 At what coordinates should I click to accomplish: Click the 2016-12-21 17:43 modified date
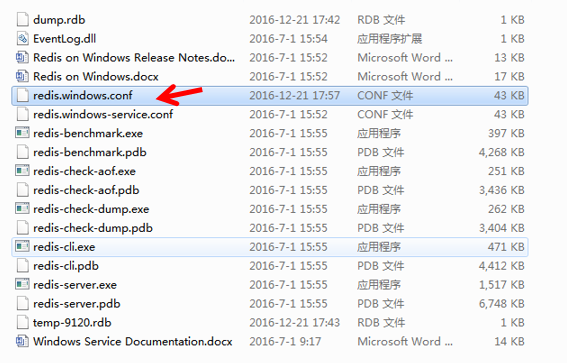point(295,322)
